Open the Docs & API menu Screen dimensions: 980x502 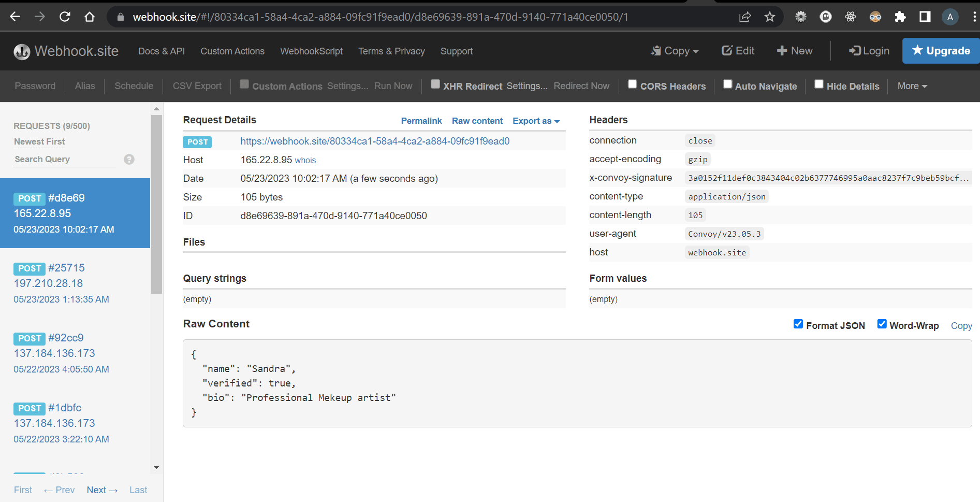point(161,51)
